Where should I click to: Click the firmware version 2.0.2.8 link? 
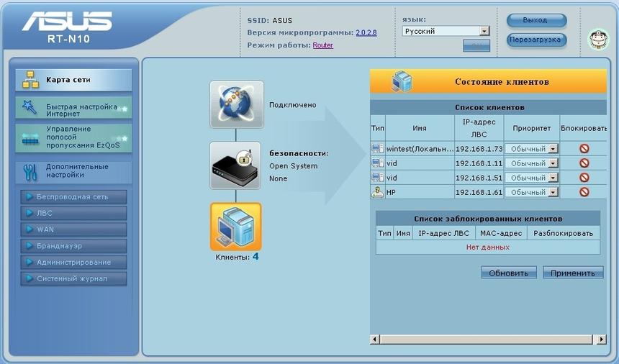click(366, 32)
